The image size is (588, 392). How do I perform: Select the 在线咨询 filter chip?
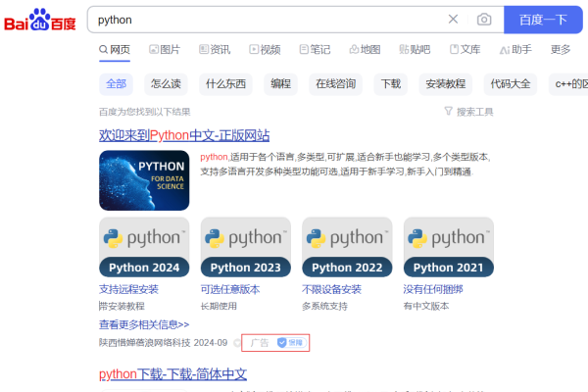(335, 84)
